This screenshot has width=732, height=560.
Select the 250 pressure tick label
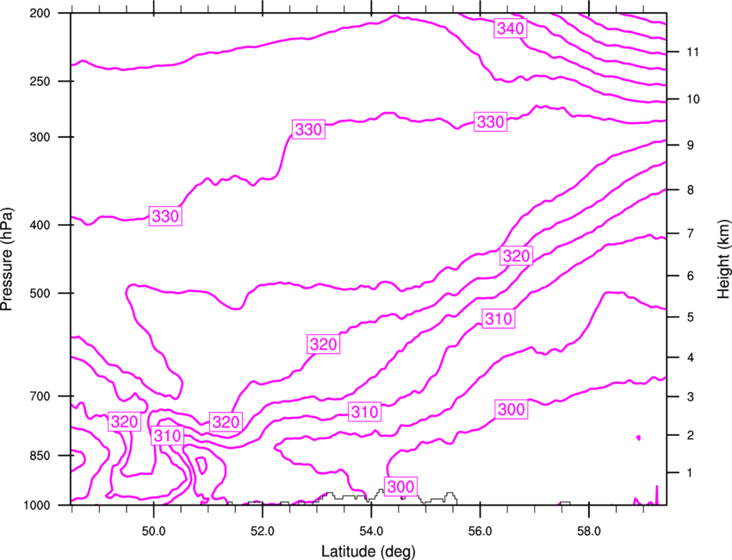40,81
